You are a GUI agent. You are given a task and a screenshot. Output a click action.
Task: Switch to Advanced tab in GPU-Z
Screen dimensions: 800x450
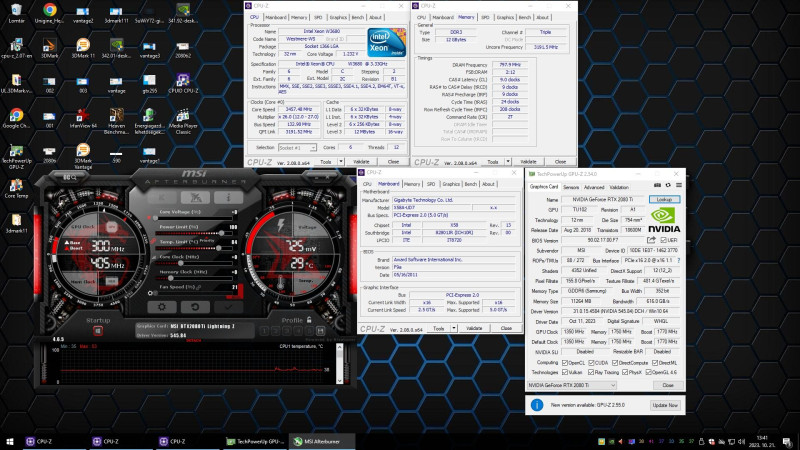[x=594, y=187]
